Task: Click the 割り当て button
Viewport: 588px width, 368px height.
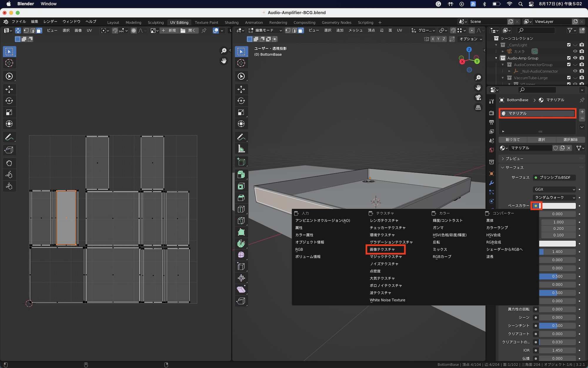Action: coord(513,140)
